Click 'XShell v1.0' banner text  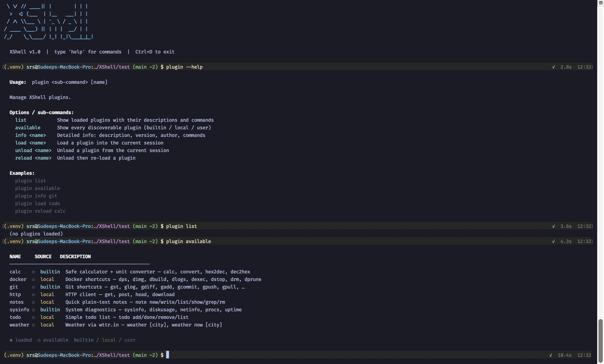pos(25,52)
